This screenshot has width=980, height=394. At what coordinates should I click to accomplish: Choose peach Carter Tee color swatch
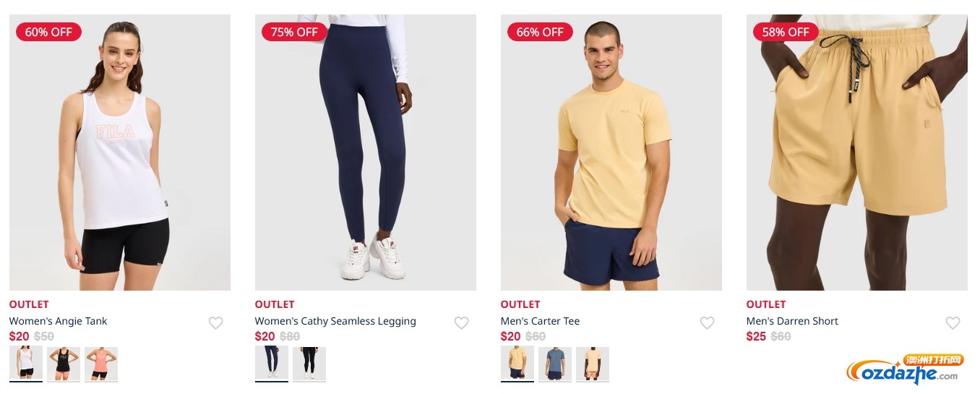click(x=593, y=364)
